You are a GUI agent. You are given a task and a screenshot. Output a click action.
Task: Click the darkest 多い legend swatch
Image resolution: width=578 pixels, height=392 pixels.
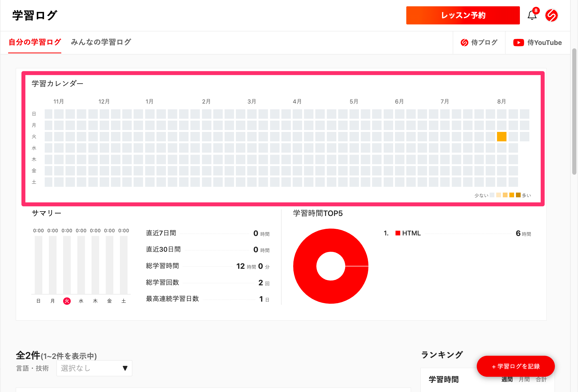point(518,195)
